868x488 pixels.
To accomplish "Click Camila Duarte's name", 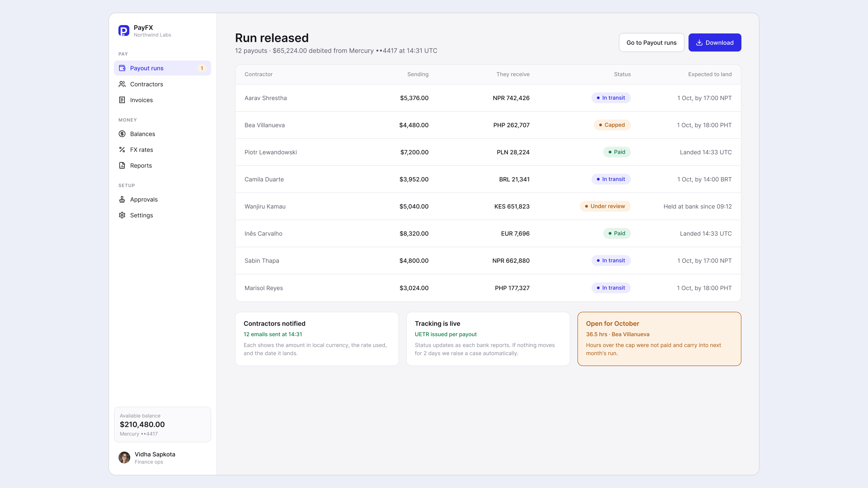I will pos(264,179).
